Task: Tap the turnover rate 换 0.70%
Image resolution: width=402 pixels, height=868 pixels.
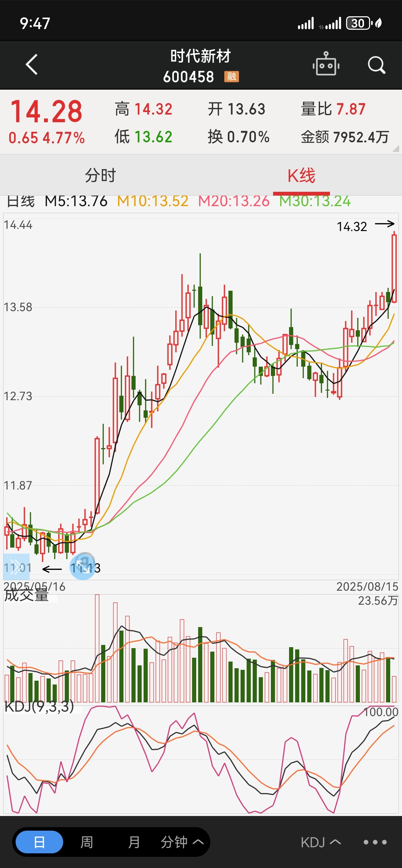Action: 239,137
